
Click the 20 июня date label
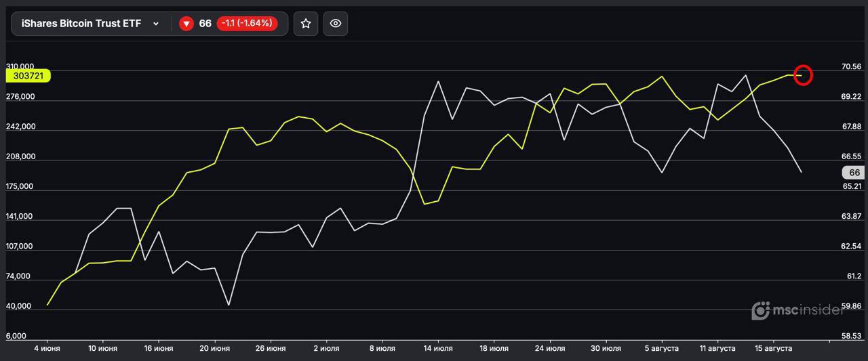click(x=214, y=348)
